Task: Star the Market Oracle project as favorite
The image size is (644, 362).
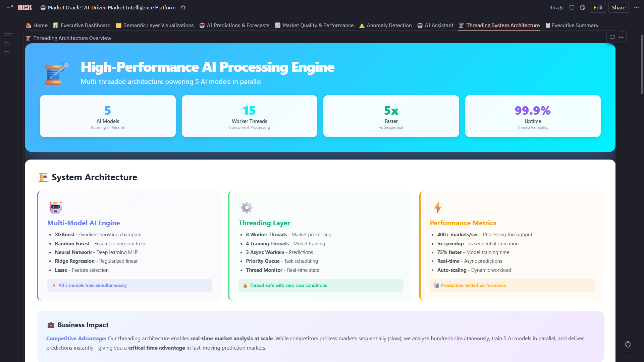Action: pyautogui.click(x=183, y=7)
